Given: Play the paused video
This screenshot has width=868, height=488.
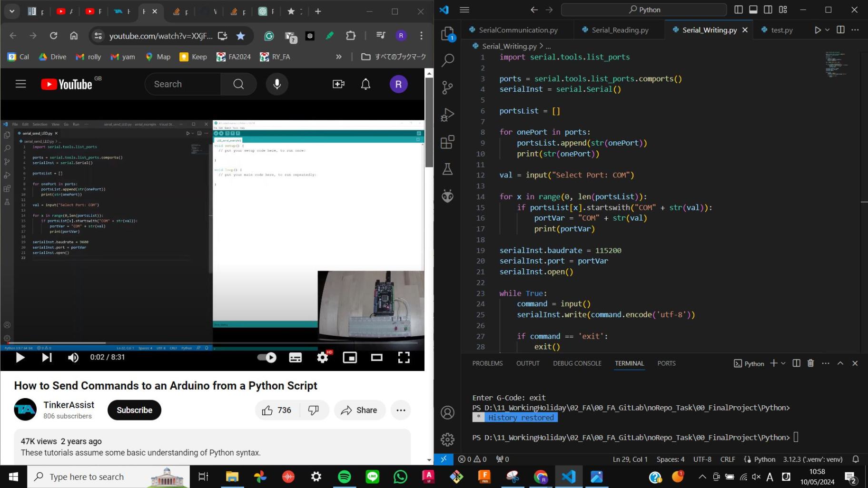Looking at the screenshot, I should pos(20,357).
